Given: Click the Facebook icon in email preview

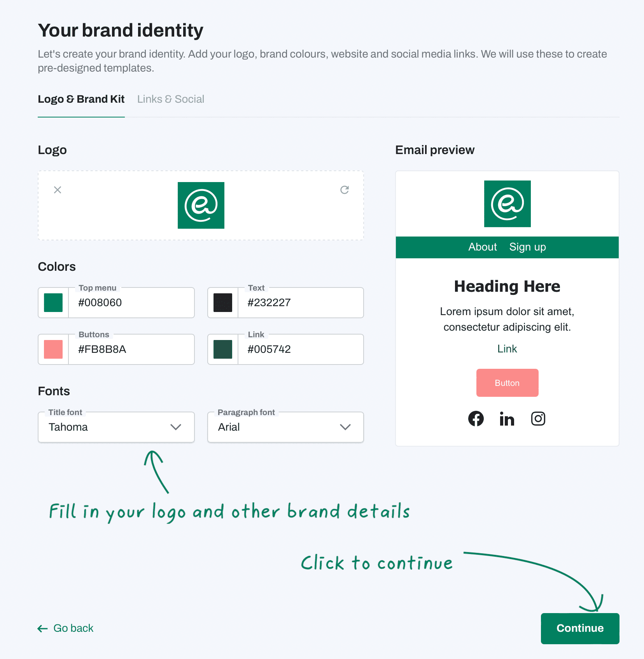Looking at the screenshot, I should pyautogui.click(x=476, y=419).
